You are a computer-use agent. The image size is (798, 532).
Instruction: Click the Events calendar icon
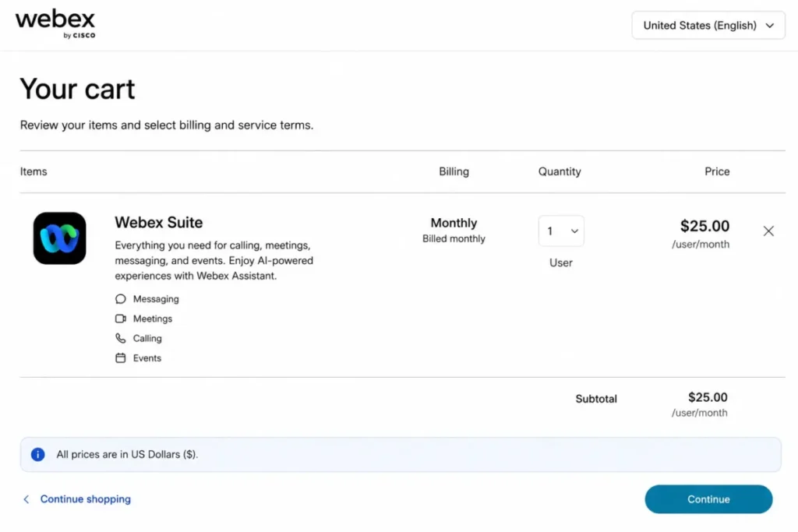point(120,358)
